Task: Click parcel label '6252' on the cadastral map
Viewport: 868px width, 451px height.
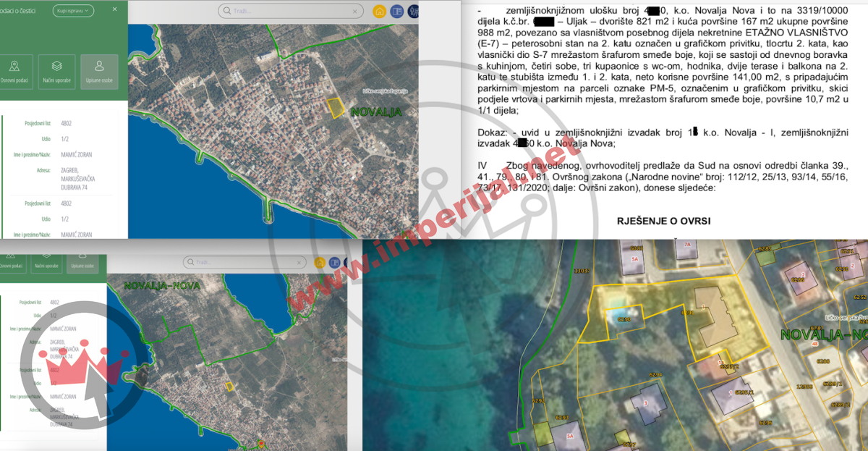Action: coord(860,297)
